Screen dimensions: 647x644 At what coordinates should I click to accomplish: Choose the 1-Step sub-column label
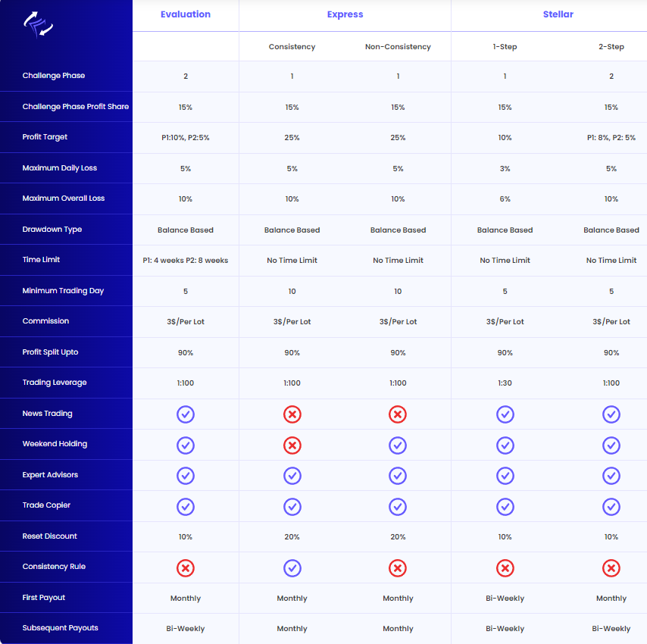(x=505, y=47)
